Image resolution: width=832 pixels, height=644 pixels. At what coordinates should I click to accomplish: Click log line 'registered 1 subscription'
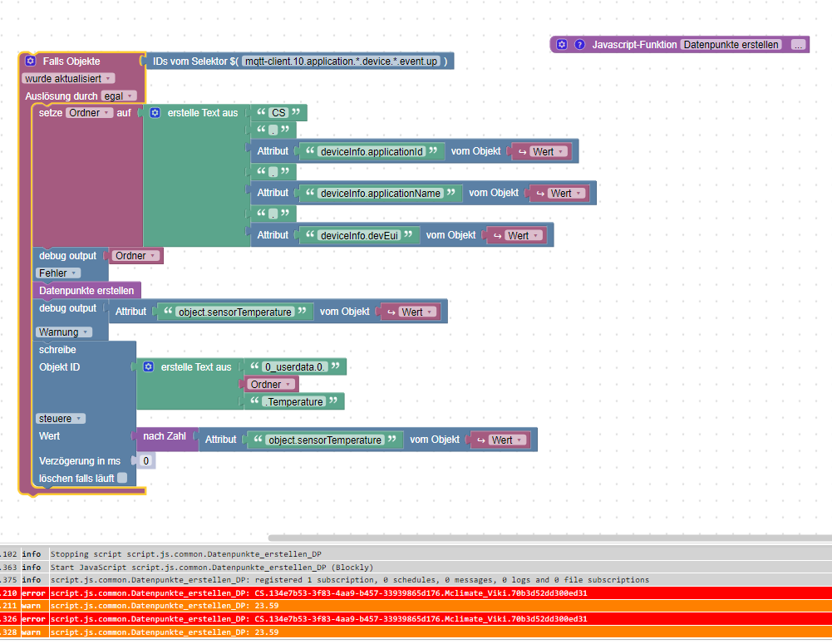pos(416,580)
